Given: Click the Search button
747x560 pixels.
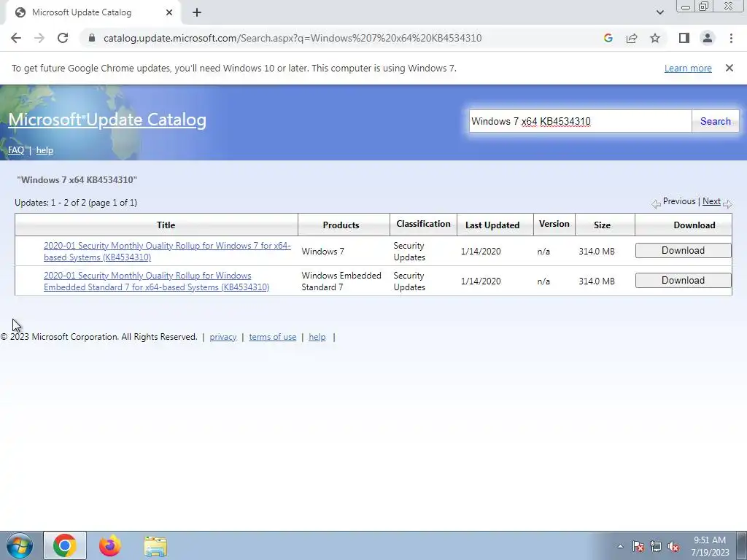Looking at the screenshot, I should [x=715, y=121].
